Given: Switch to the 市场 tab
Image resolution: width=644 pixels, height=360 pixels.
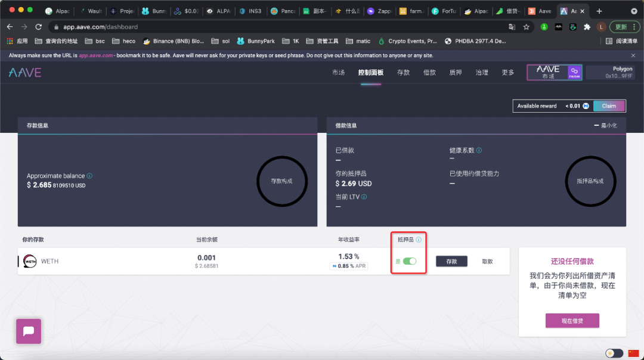Looking at the screenshot, I should pos(339,72).
